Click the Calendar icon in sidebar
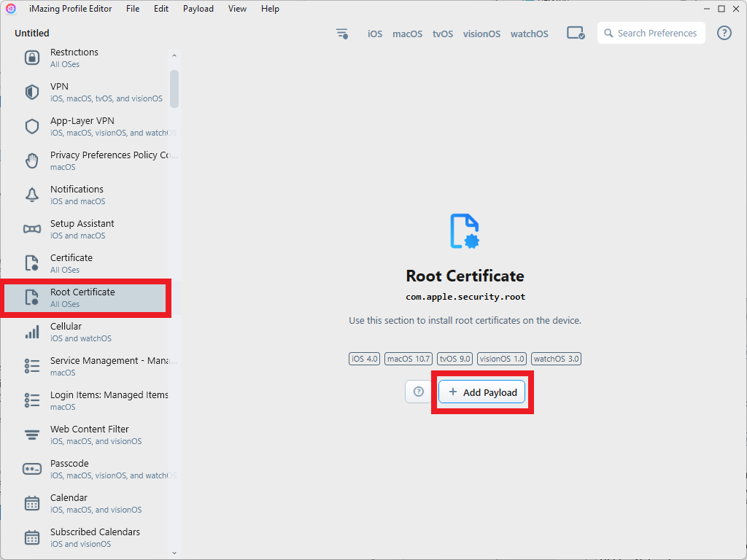Image resolution: width=747 pixels, height=560 pixels. tap(32, 503)
